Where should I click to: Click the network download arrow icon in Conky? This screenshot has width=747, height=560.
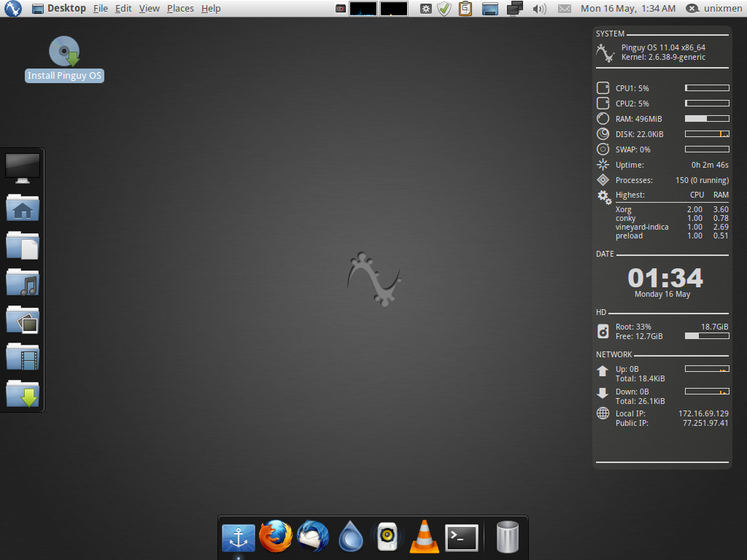tap(603, 393)
